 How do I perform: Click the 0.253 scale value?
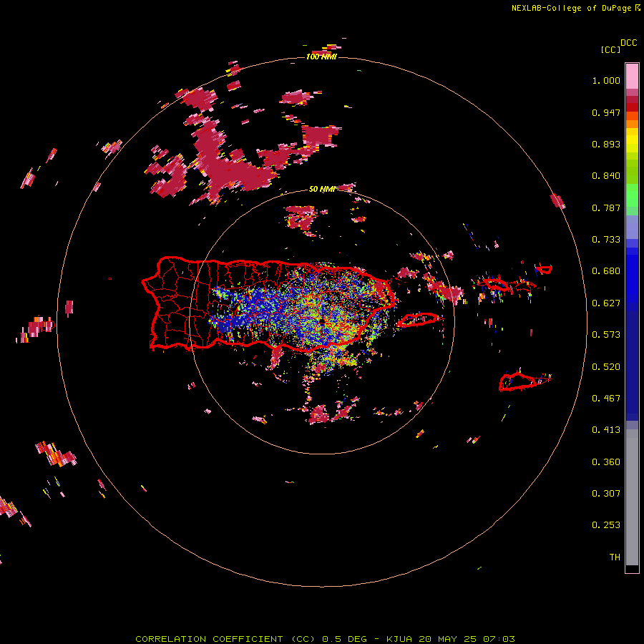606,525
